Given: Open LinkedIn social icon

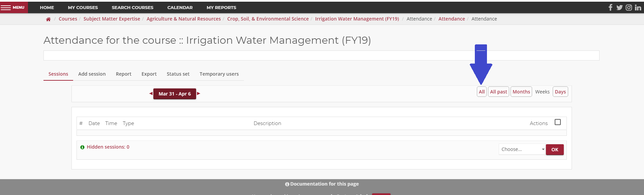Looking at the screenshot, I should pos(638,7).
